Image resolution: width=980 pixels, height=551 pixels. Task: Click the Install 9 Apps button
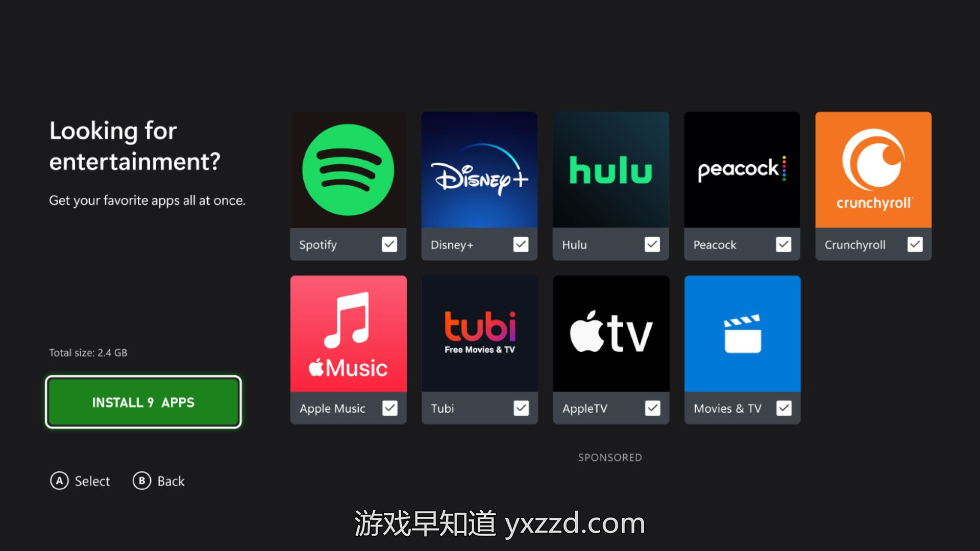click(143, 402)
